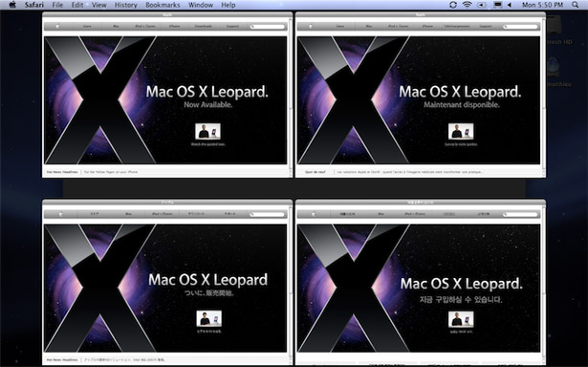Click the 'Mon 5:50 PM' menu bar clock

(543, 5)
